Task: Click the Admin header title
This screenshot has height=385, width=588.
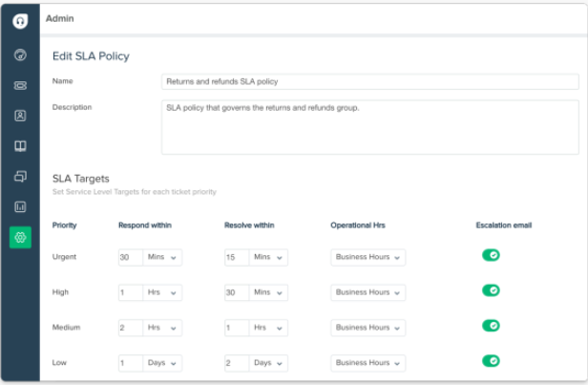Action: tap(59, 18)
